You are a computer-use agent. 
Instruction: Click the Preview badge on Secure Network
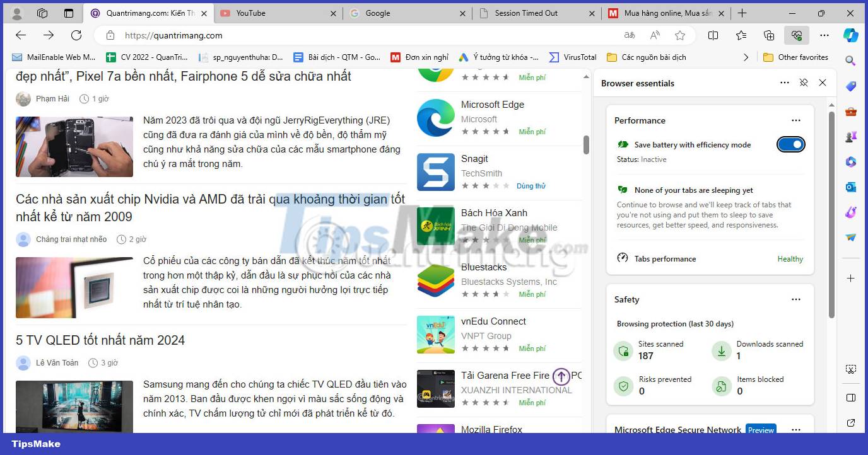pyautogui.click(x=761, y=430)
